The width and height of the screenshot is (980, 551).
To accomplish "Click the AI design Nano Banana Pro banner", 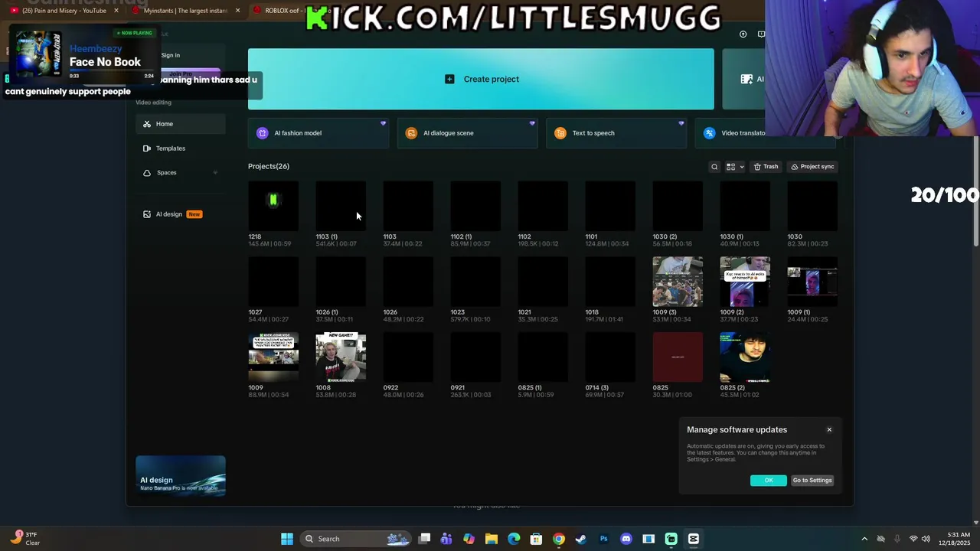I will (x=181, y=476).
